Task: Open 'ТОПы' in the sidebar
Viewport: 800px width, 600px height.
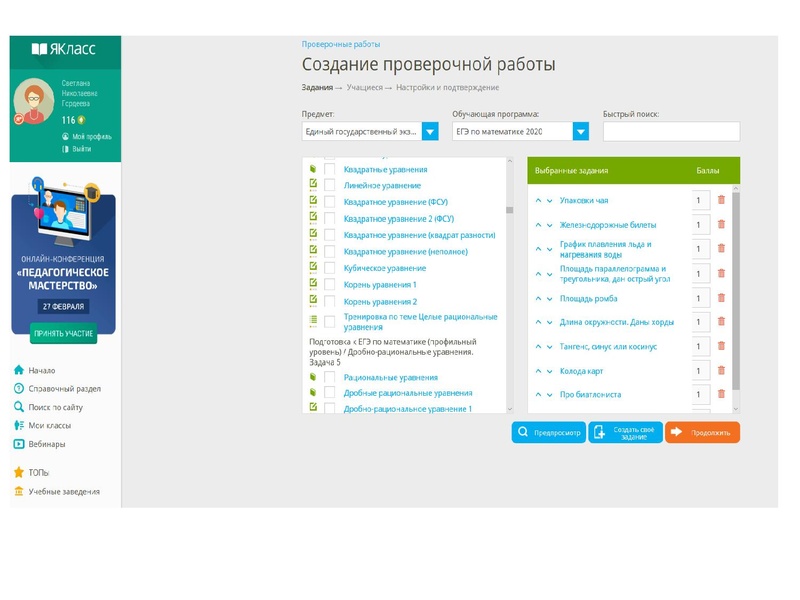Action: pos(40,472)
